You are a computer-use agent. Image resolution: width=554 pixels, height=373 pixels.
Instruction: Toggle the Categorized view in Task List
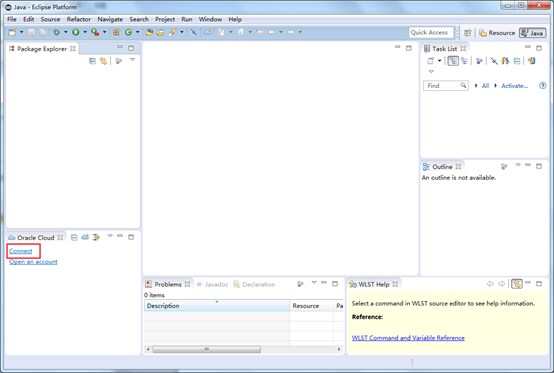[x=453, y=61]
